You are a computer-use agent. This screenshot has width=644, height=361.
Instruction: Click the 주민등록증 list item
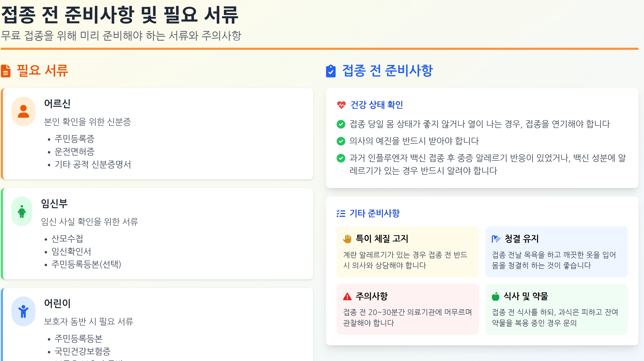tap(75, 139)
